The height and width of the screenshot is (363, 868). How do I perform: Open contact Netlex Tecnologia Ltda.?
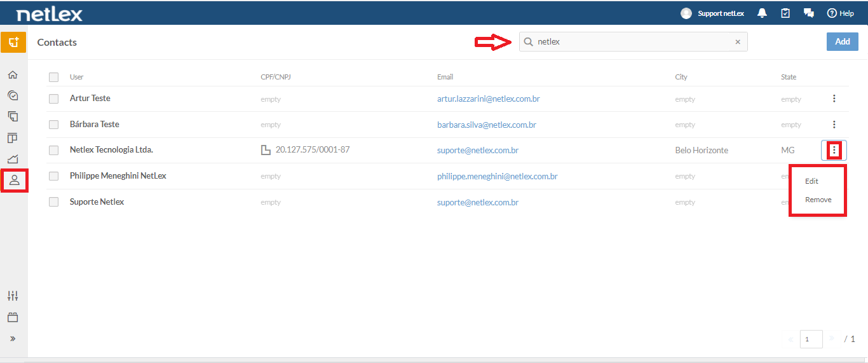pyautogui.click(x=111, y=150)
